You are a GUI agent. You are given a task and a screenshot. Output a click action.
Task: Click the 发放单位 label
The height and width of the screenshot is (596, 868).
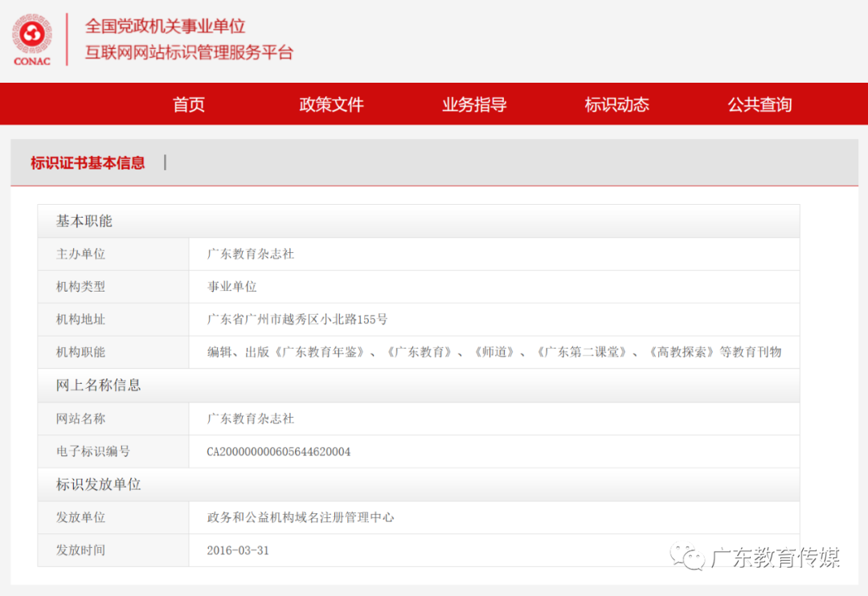click(81, 517)
